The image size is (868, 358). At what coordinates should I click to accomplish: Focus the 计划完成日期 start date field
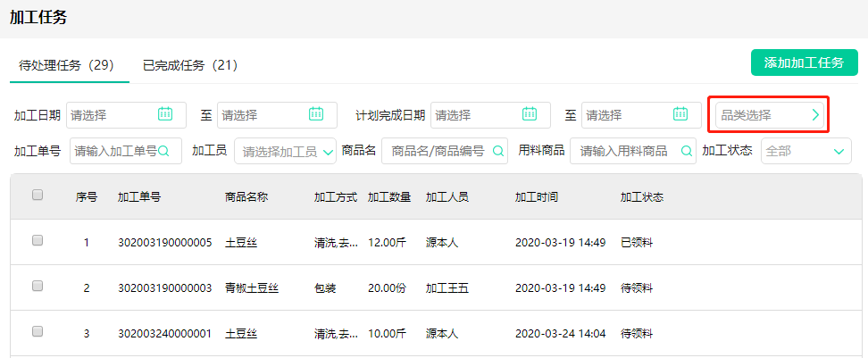(x=490, y=115)
